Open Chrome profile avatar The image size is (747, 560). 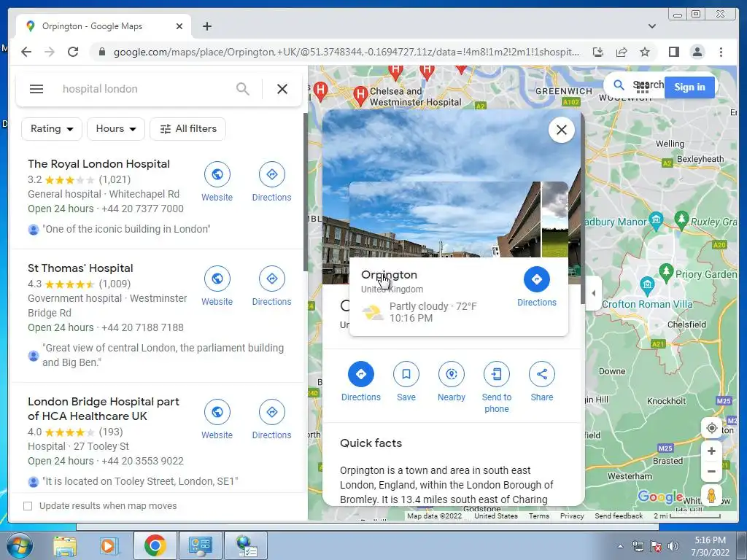coord(697,52)
